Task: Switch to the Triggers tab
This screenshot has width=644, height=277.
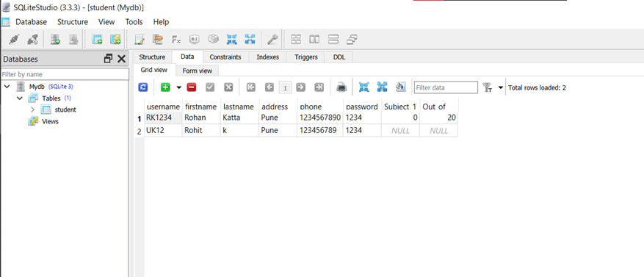Action: coord(306,57)
